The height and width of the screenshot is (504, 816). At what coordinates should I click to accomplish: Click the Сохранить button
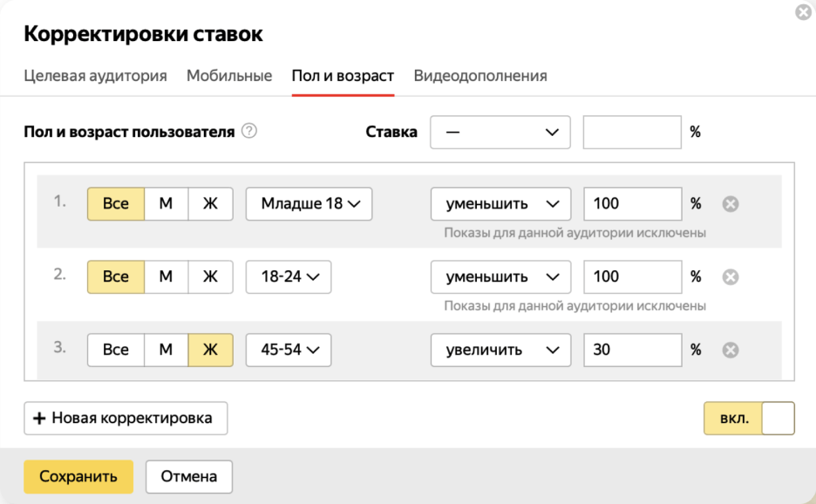(78, 477)
